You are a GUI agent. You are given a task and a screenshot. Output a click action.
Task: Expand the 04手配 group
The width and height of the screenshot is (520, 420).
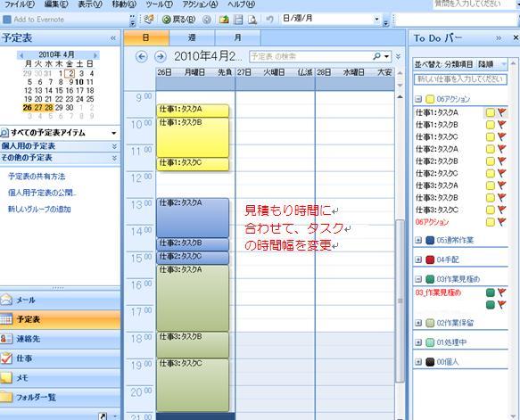[418, 259]
